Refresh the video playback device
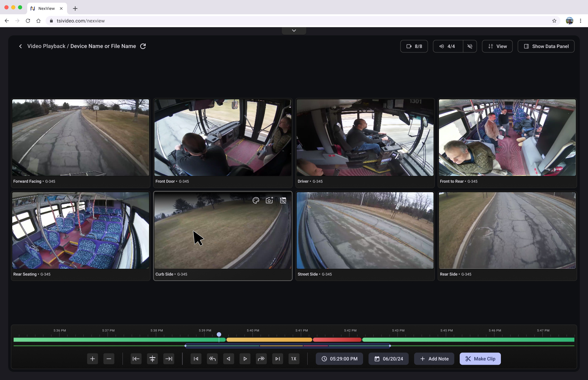Screen dimensions: 588x380 point(143,46)
